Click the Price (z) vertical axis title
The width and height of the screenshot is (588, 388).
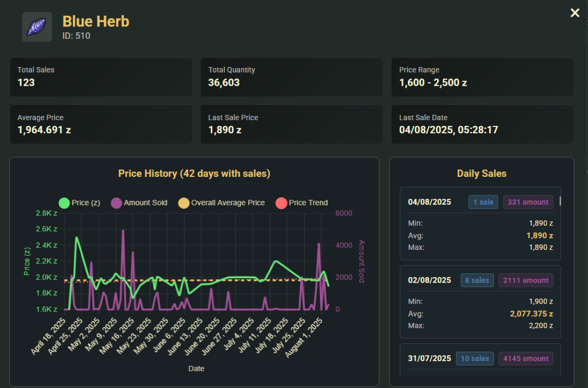27,261
